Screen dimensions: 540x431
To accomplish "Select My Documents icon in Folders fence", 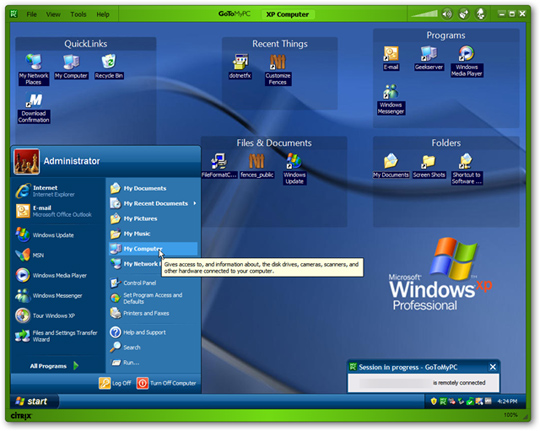I will tap(391, 165).
